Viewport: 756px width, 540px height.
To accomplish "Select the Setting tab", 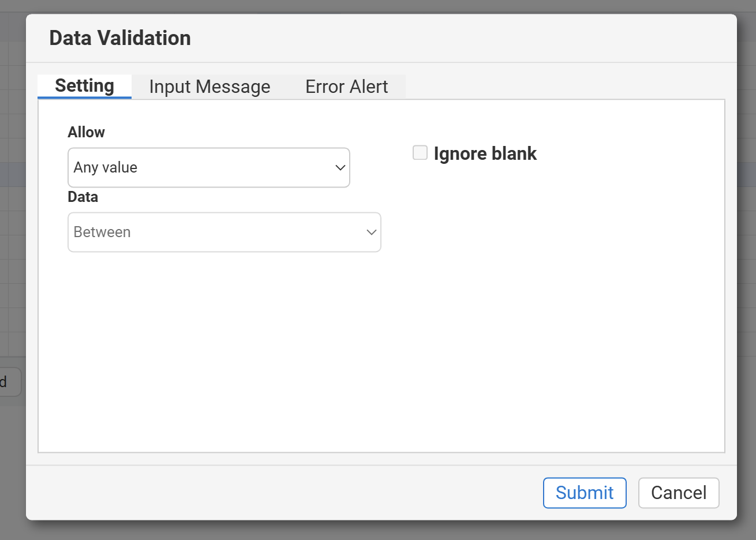I will [84, 86].
